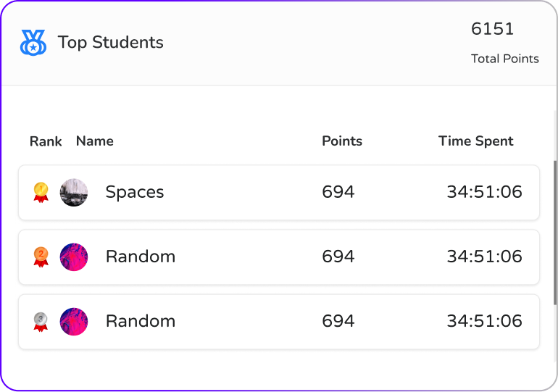Click the Rank column header
Viewport: 558px width, 392px height.
[46, 141]
